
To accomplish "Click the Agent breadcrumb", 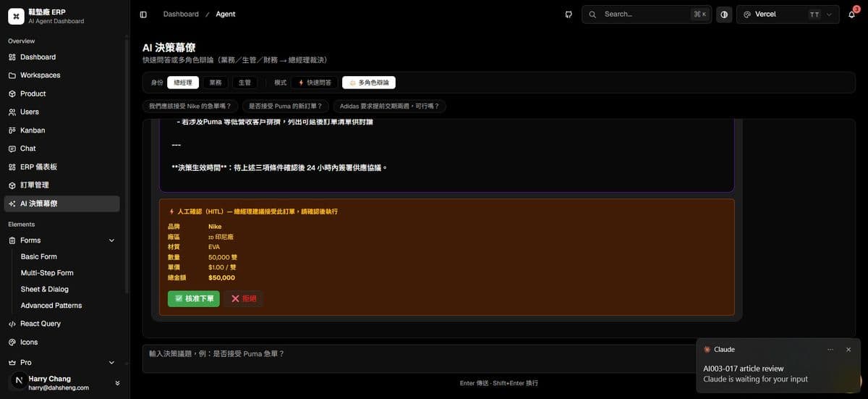I will [x=226, y=14].
